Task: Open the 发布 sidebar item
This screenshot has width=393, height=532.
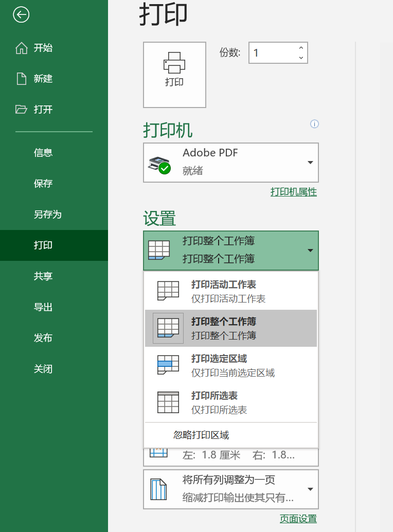Action: [54, 338]
